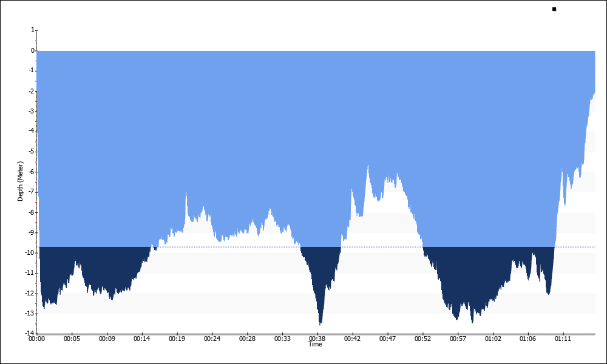The height and width of the screenshot is (364, 607).
Task: Click the 00:00 time axis label
Action: click(x=37, y=339)
